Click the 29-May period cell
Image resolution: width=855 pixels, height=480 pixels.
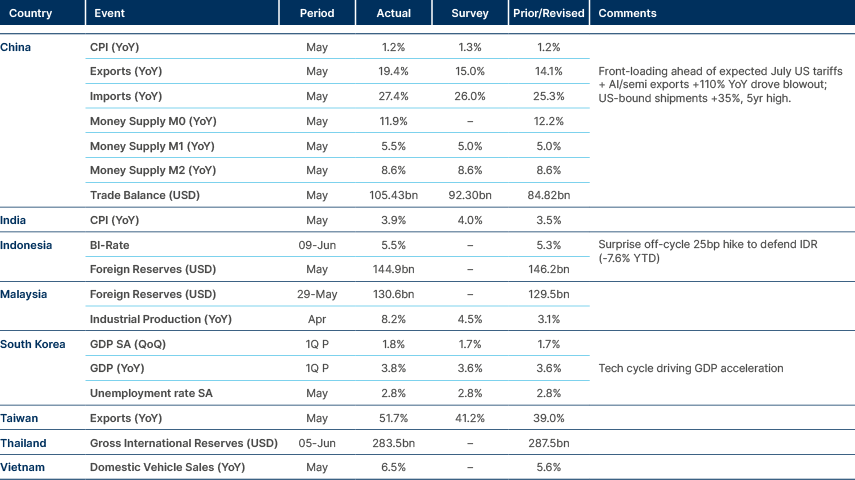[x=317, y=294]
